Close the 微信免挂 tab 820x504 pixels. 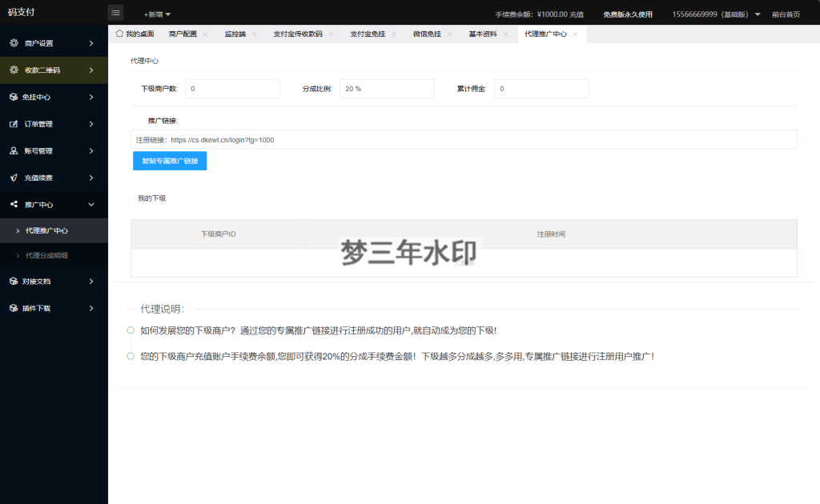tap(450, 34)
